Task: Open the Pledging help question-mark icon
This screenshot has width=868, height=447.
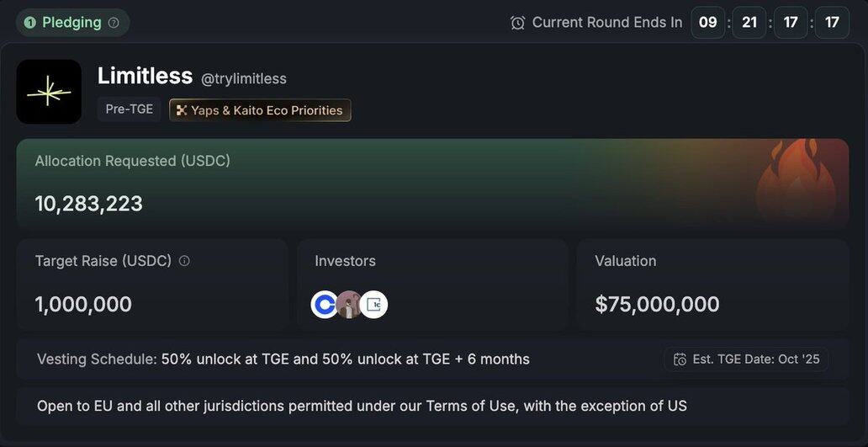Action: (x=114, y=23)
